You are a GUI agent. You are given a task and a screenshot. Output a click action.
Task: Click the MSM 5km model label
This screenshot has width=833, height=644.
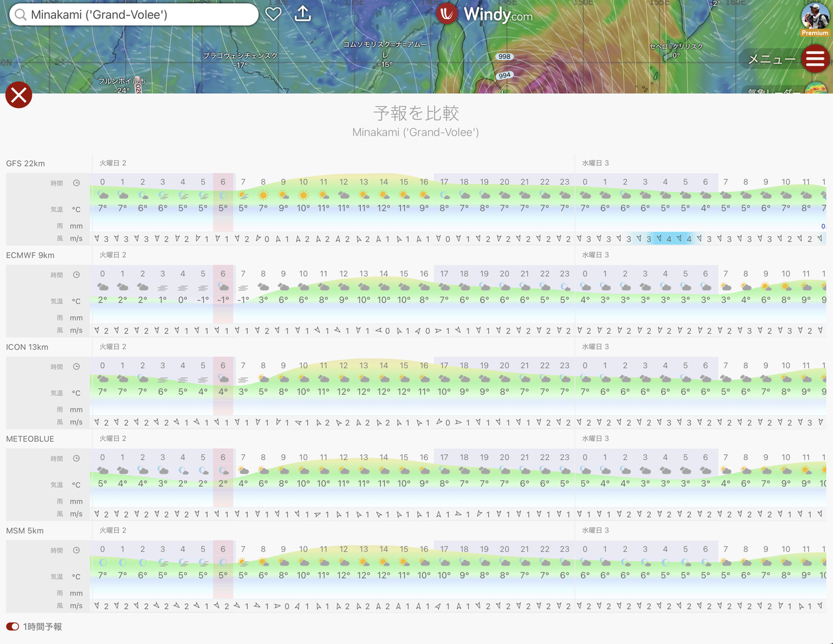tap(25, 530)
